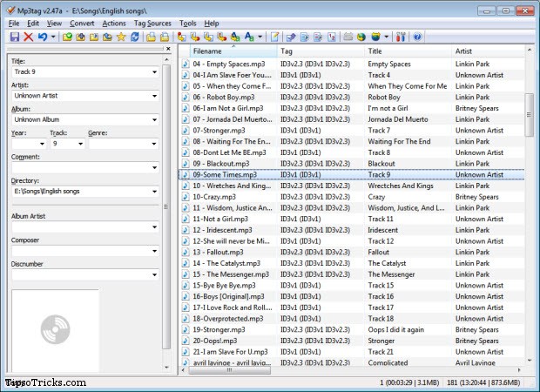
Task: Expand the Composer field dropdown
Action: [x=154, y=251]
